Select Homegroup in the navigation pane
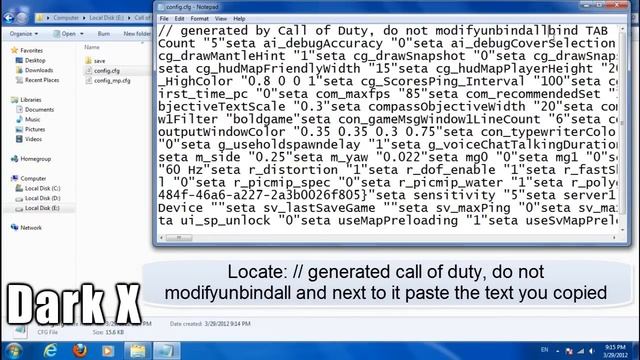Viewport: 640px width, 360px height. tap(36, 159)
